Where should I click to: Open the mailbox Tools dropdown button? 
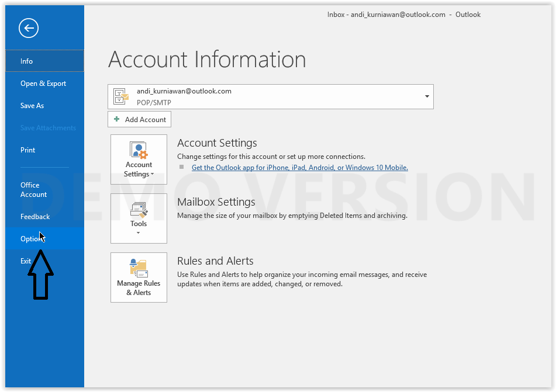[139, 218]
